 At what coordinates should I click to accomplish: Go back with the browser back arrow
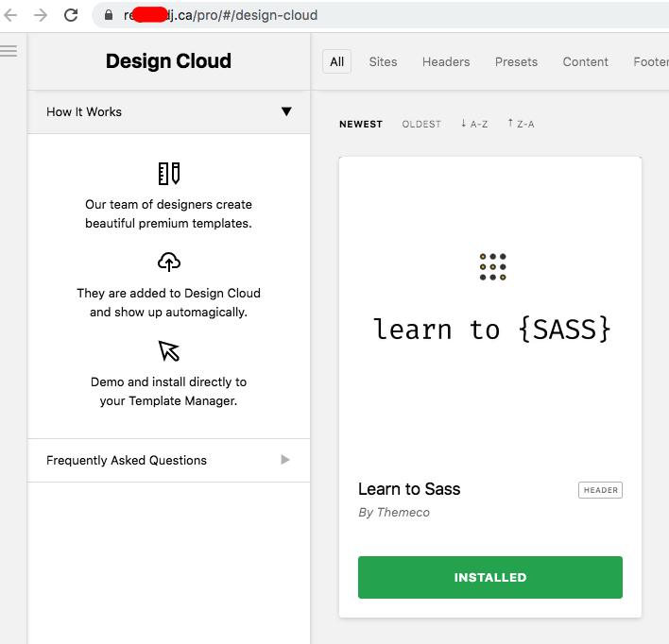(x=10, y=15)
